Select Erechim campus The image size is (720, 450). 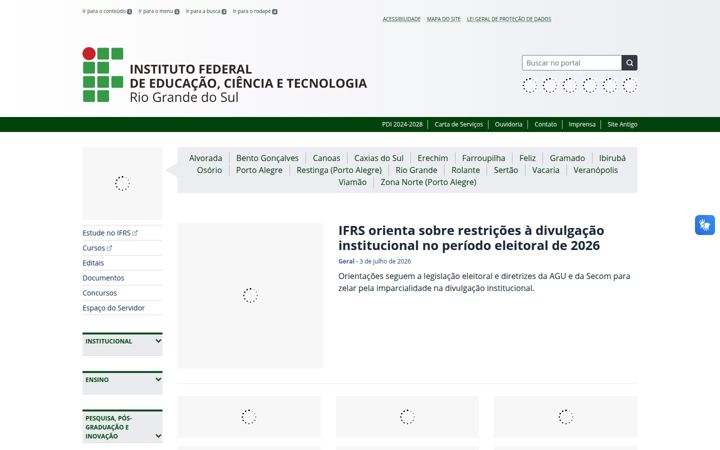coord(433,158)
